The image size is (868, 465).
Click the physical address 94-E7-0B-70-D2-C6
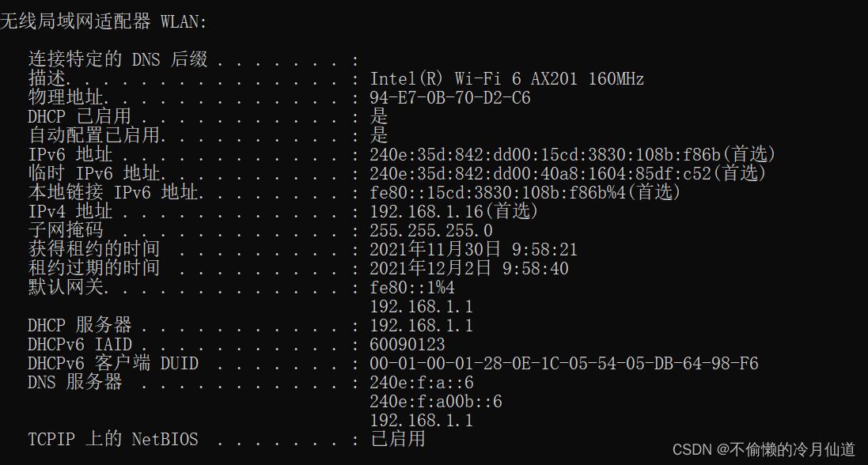[449, 98]
